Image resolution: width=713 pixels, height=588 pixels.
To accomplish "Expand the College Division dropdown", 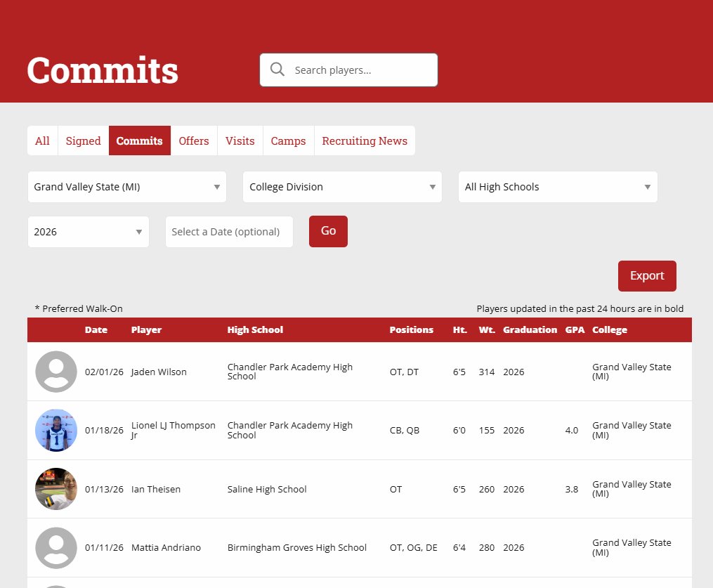I will point(342,187).
